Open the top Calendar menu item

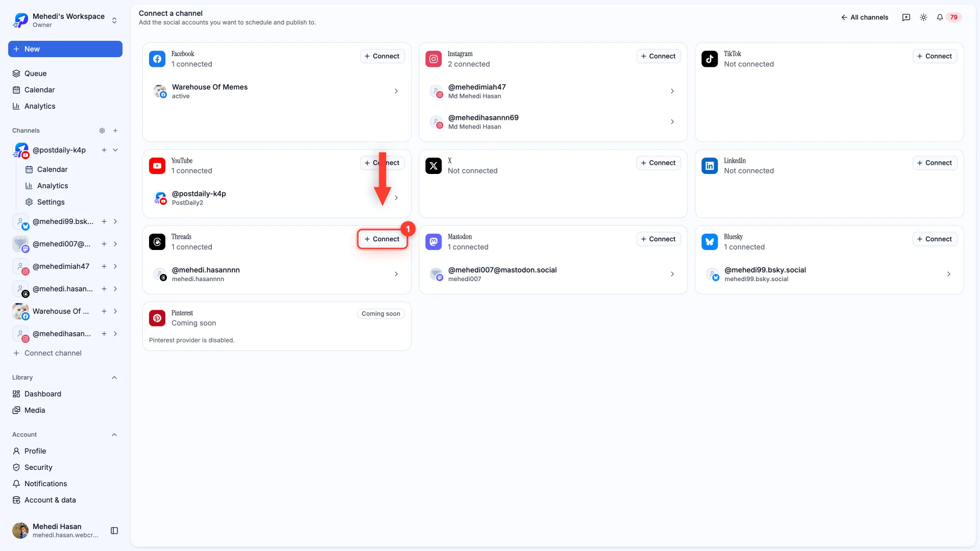tap(65, 90)
